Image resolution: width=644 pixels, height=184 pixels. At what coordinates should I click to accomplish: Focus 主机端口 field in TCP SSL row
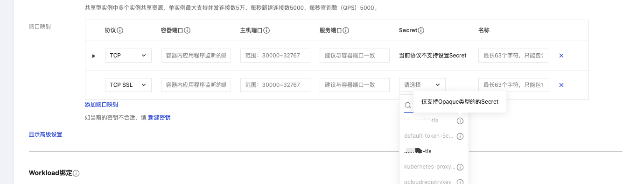[275, 85]
